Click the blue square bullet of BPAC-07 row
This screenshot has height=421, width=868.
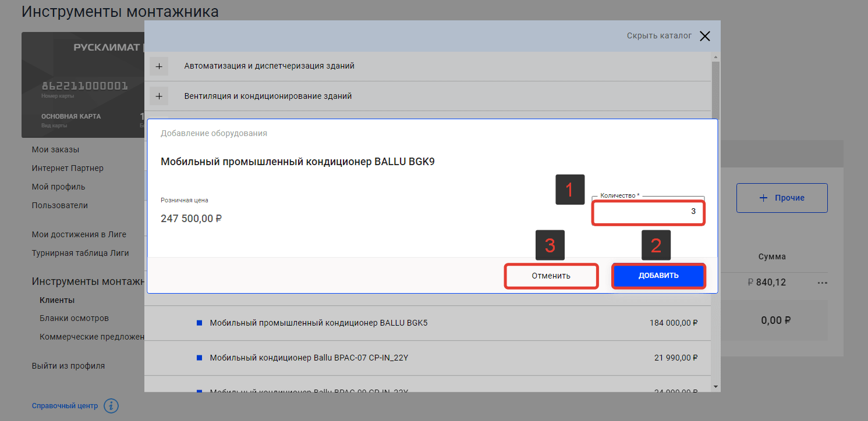pyautogui.click(x=199, y=358)
